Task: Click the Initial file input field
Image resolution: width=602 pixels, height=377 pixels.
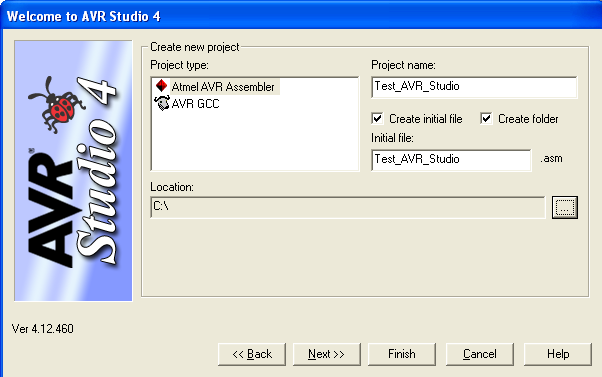Action: pos(452,160)
